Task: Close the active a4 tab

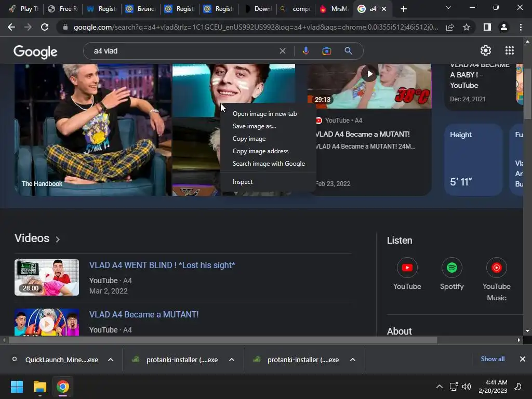Action: coord(384,9)
